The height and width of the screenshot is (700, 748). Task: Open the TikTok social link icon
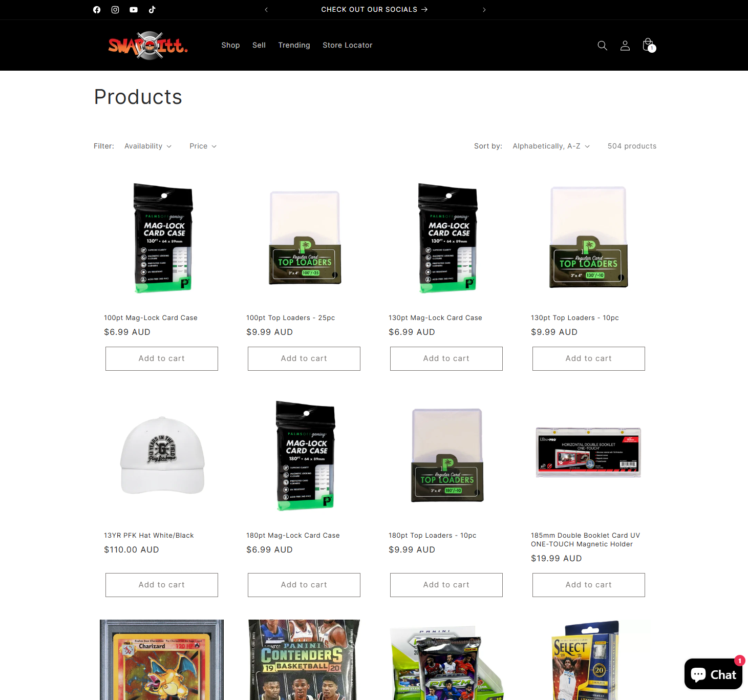[152, 10]
